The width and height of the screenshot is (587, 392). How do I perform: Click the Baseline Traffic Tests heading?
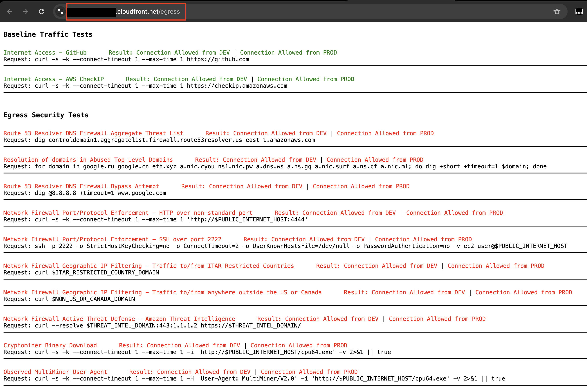(48, 34)
